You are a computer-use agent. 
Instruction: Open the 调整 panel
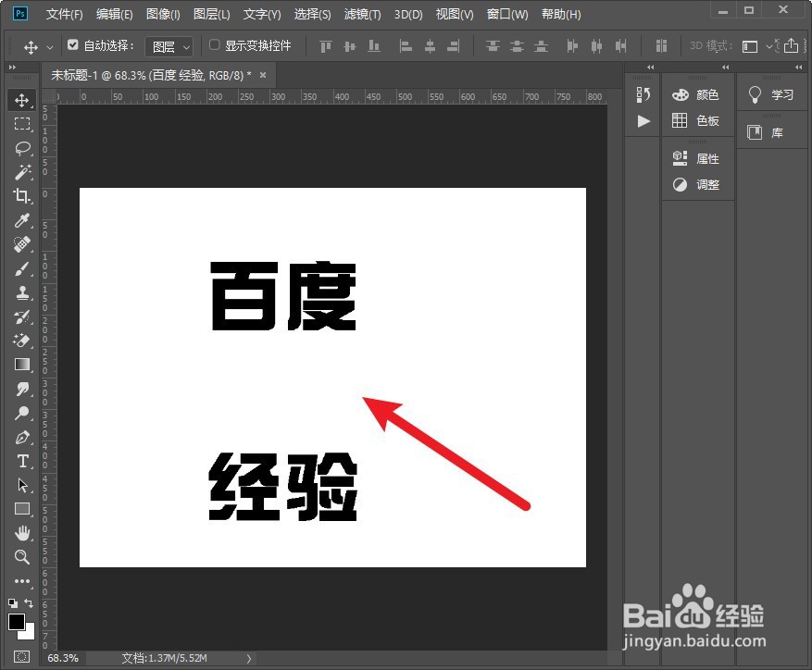click(x=695, y=184)
